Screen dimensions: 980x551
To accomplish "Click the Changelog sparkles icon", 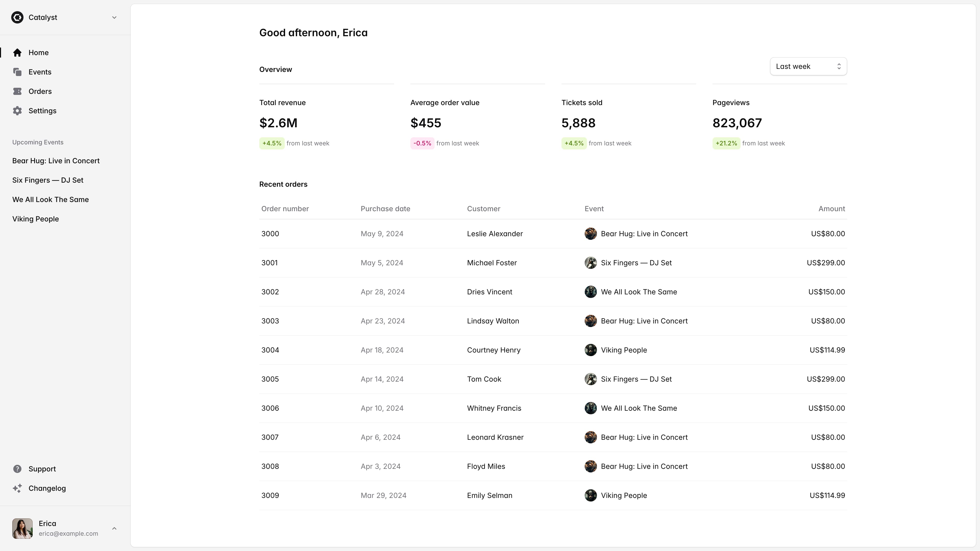I will pyautogui.click(x=17, y=488).
